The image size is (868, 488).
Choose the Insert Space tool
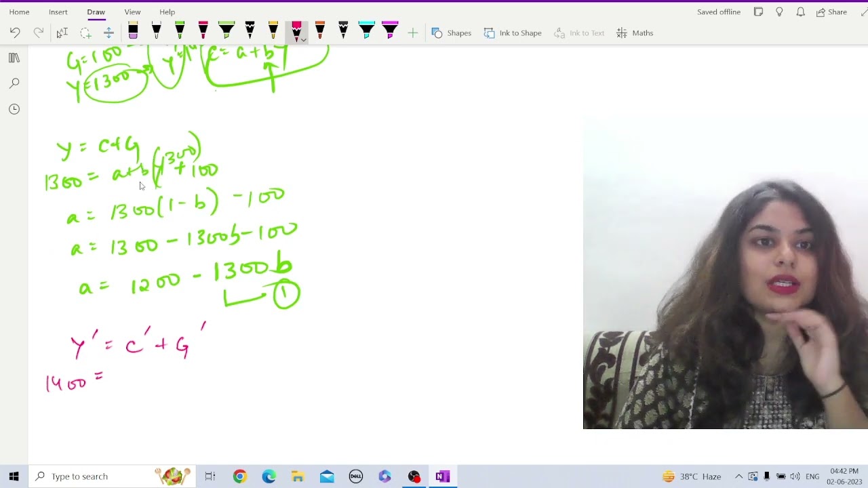(108, 33)
